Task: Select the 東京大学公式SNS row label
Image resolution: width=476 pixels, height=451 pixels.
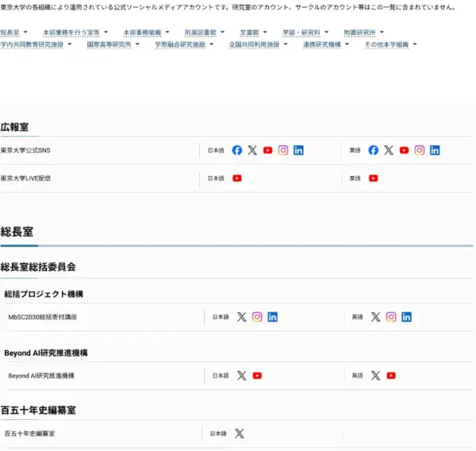Action: point(25,150)
